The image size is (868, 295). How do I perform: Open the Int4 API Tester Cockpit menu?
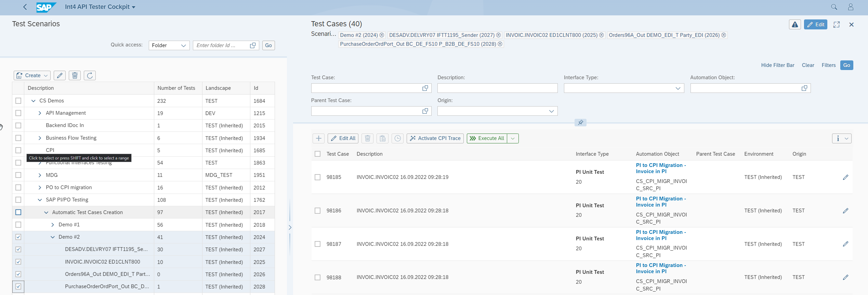click(x=100, y=7)
